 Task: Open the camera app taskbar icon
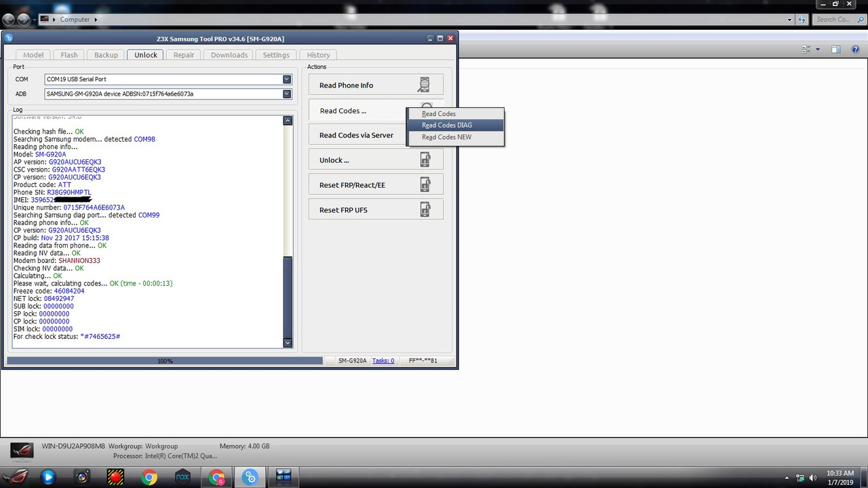tap(82, 477)
